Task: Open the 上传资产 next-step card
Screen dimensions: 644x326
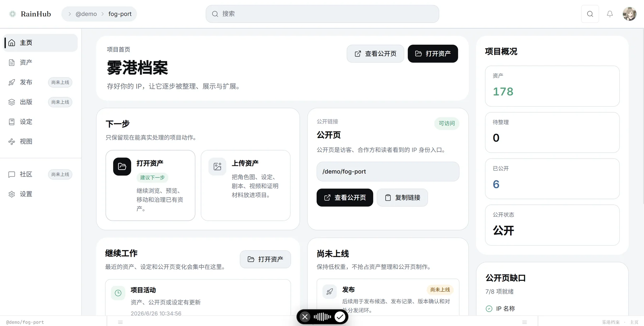Action: (245, 185)
